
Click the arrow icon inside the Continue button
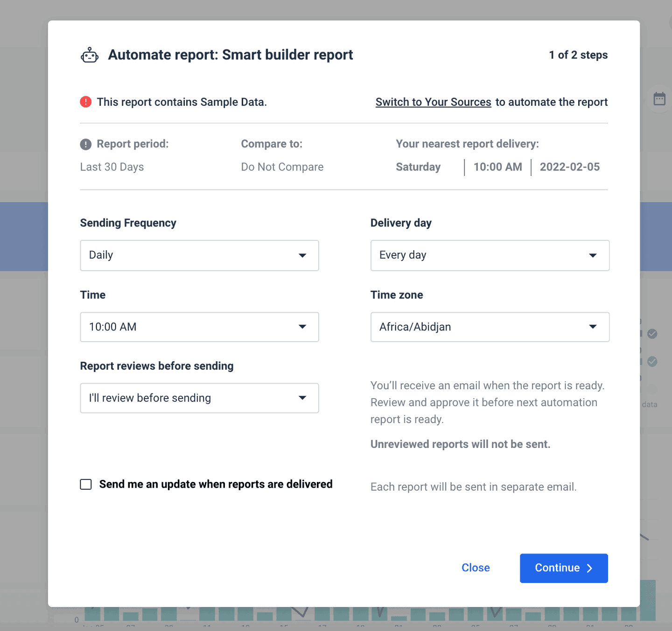click(x=589, y=568)
